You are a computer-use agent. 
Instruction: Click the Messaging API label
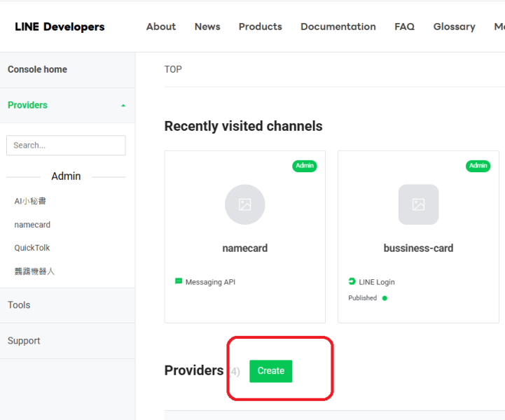click(x=210, y=282)
